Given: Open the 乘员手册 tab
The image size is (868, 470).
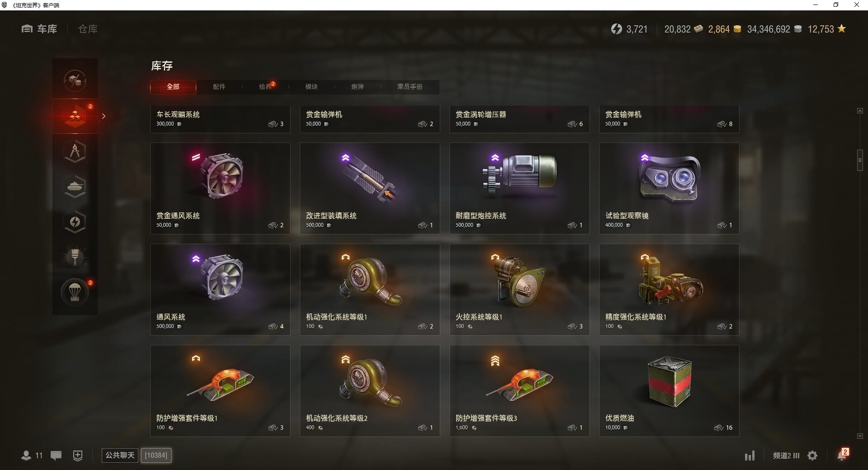Looking at the screenshot, I should (x=410, y=87).
